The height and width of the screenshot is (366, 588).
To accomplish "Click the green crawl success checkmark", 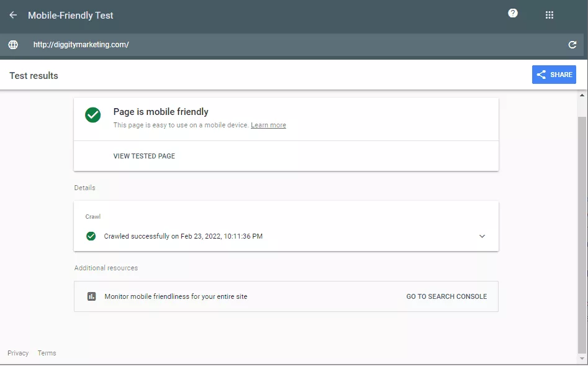I will point(91,236).
